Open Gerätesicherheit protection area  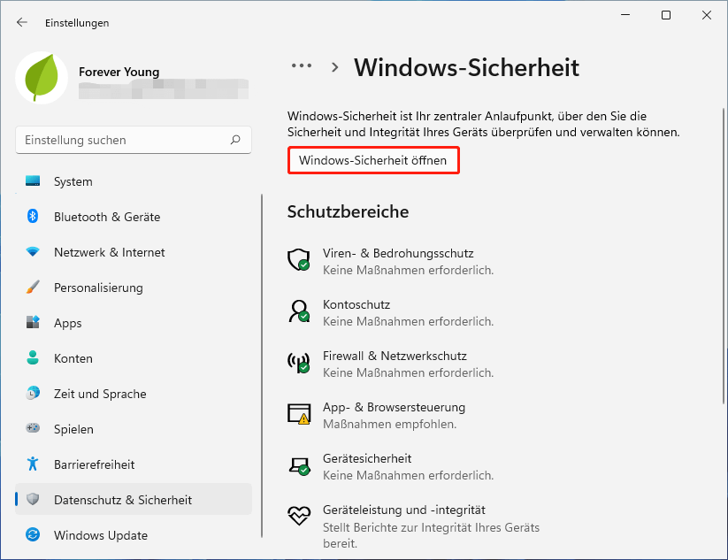pyautogui.click(x=367, y=458)
